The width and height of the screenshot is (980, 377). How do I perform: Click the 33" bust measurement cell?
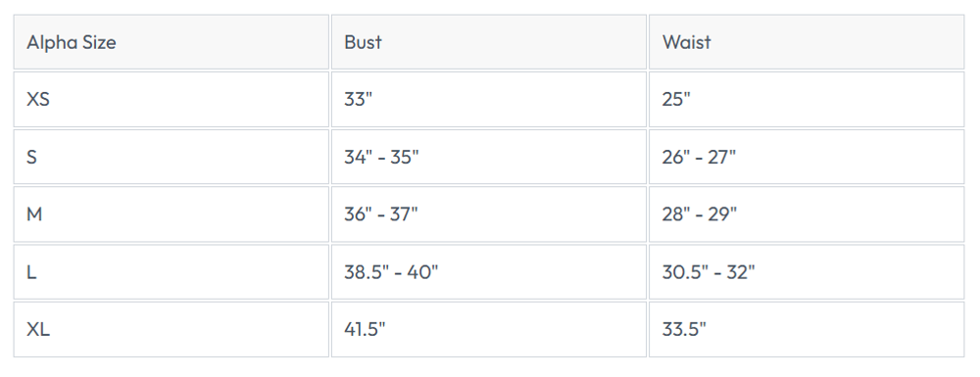click(x=489, y=99)
